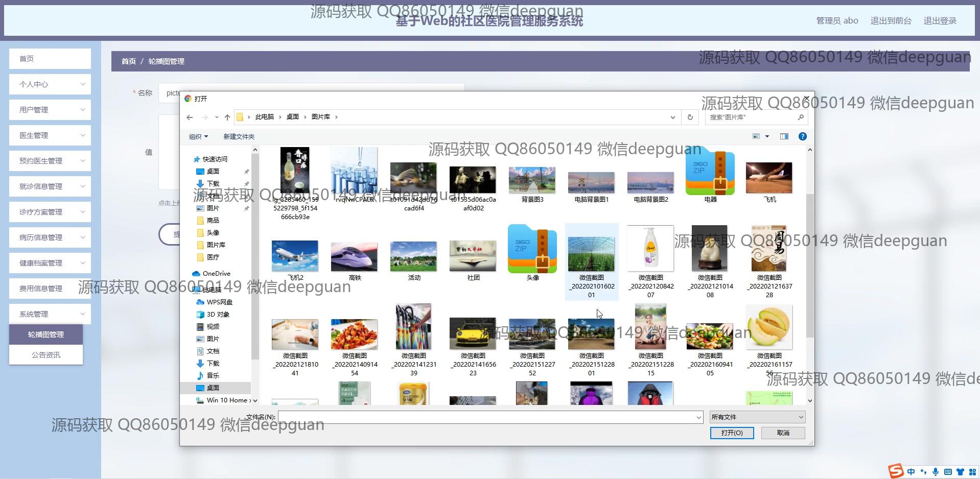The image size is (980, 479).
Task: Refresh the current folder listing
Action: (x=690, y=117)
